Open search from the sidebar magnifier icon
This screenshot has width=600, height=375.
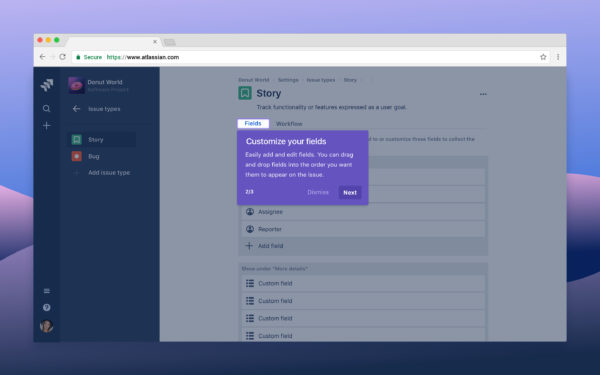pos(46,109)
